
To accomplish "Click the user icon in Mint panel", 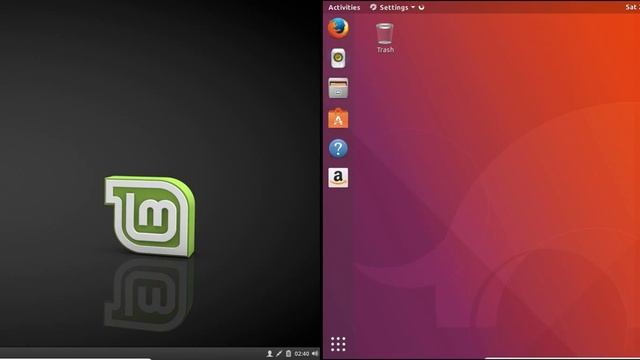I will 269,353.
